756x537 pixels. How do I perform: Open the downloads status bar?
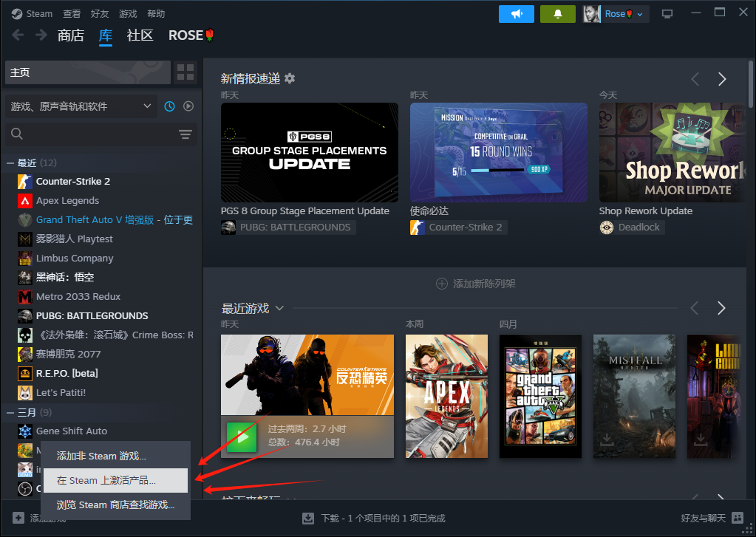374,519
